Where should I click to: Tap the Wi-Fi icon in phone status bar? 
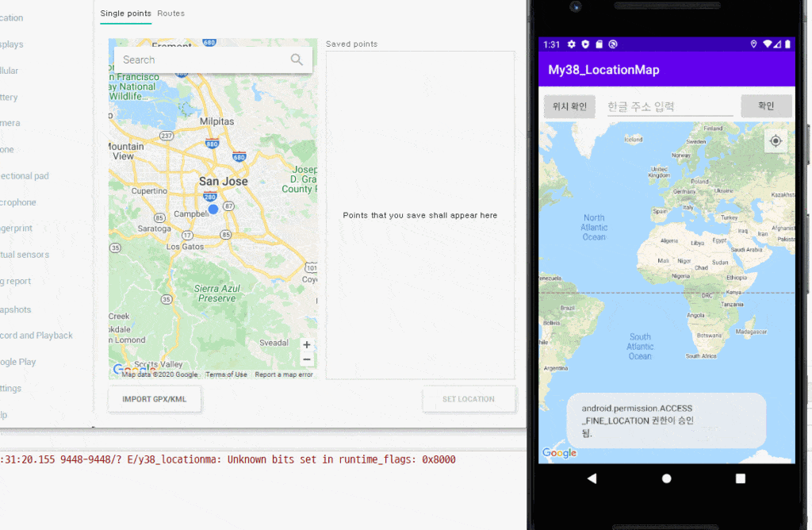coord(768,44)
